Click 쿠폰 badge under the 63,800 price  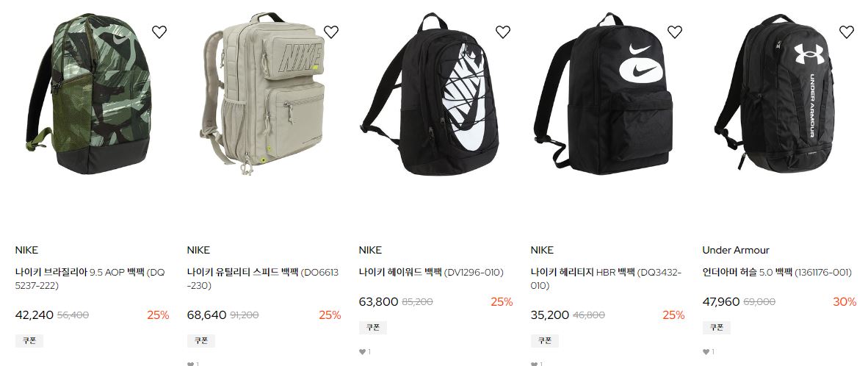coord(372,328)
